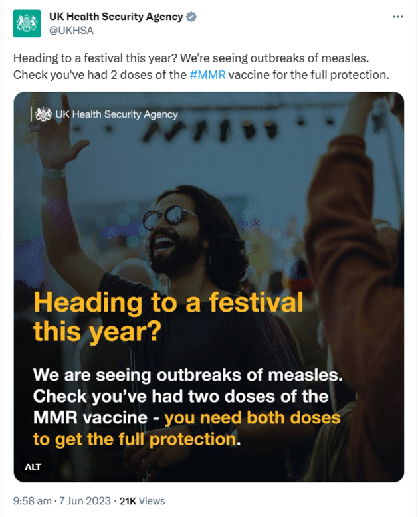
Task: Open the UK Health Security Agency profile name
Action: click(x=116, y=17)
